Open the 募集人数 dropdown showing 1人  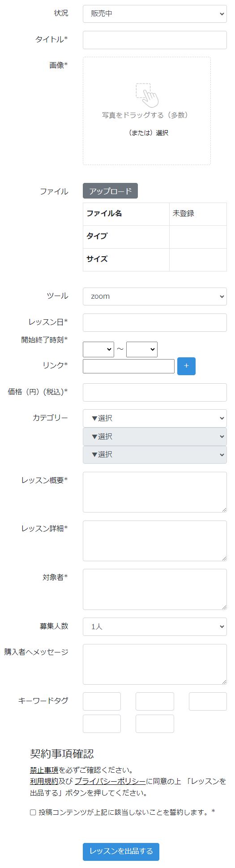[155, 627]
